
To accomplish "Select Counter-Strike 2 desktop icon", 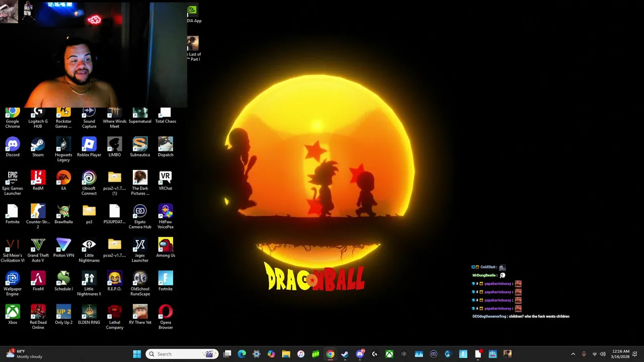I will (38, 217).
